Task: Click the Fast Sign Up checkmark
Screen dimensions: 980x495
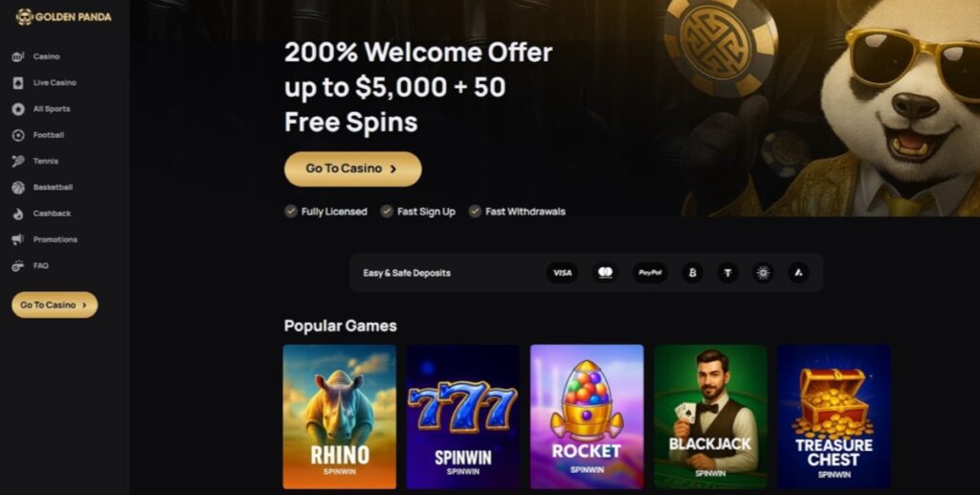Action: (387, 211)
